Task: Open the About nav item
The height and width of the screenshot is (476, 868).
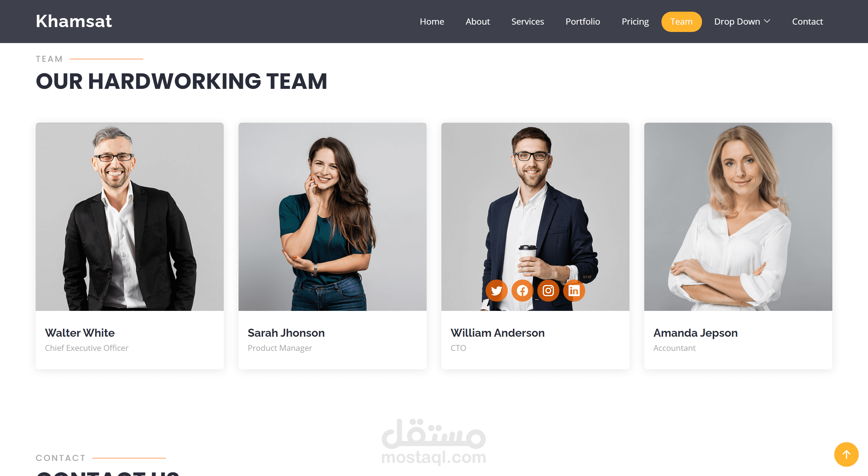Action: (x=477, y=22)
